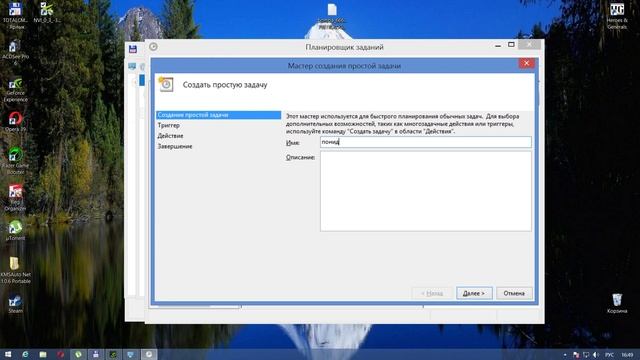
Task: Open the ACDSee Pro 6 desktop shortcut
Action: pyautogui.click(x=15, y=53)
